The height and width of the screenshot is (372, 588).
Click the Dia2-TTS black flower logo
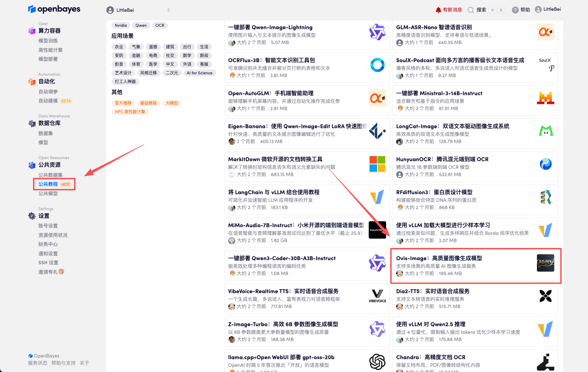point(546,296)
